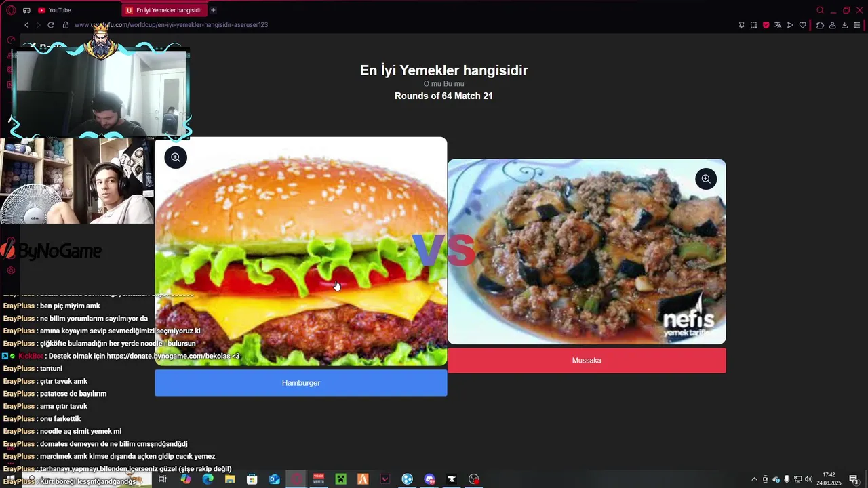
Task: Open the tab search magnifier
Action: pos(820,10)
